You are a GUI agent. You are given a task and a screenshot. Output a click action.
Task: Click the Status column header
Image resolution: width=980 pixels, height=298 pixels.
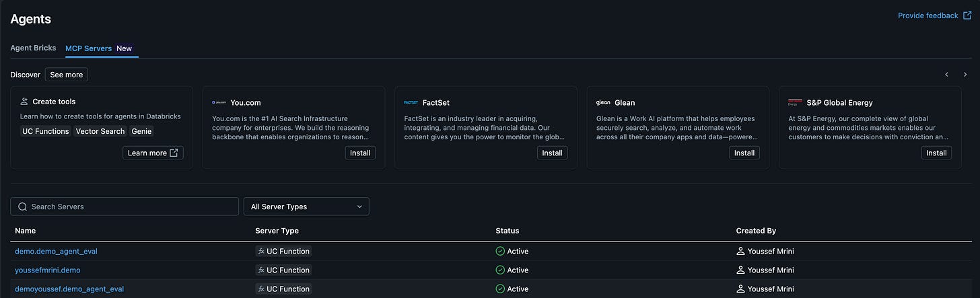coord(508,231)
